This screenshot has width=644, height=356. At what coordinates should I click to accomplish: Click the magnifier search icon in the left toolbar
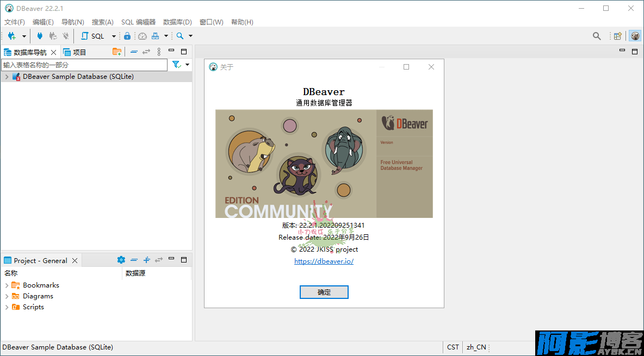(x=180, y=36)
